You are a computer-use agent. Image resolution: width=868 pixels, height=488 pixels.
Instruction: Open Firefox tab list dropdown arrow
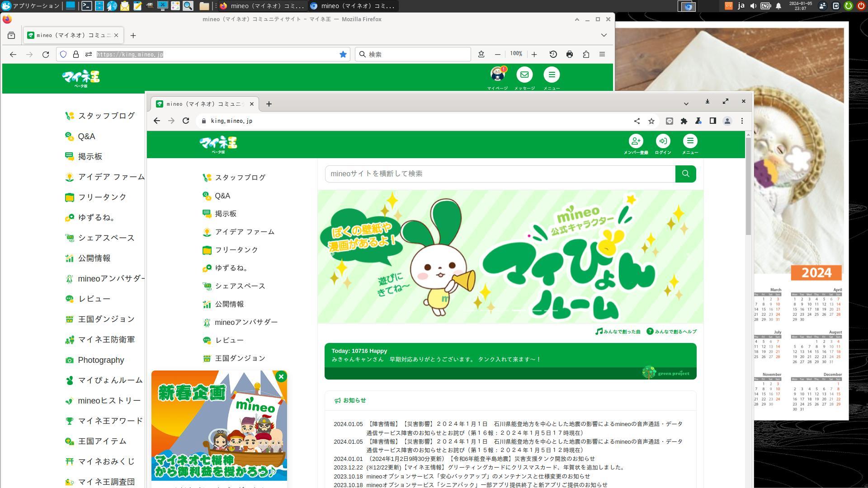604,35
